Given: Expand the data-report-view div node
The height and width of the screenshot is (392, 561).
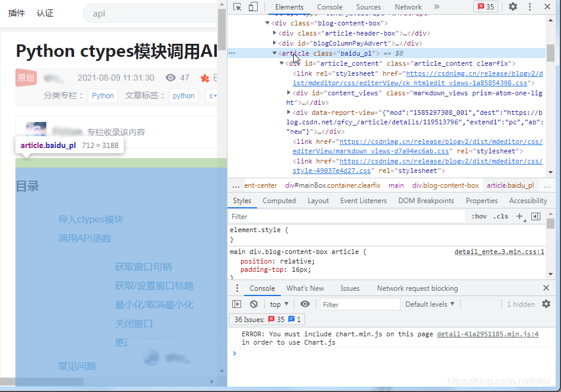Looking at the screenshot, I should point(288,113).
